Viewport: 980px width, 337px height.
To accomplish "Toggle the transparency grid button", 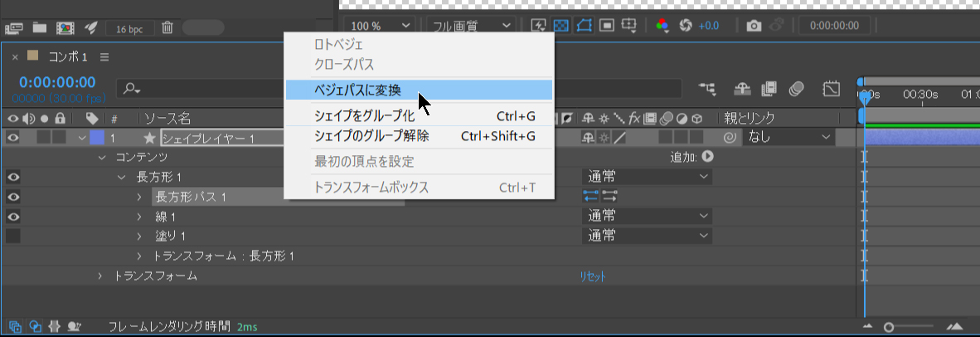I will 561,26.
